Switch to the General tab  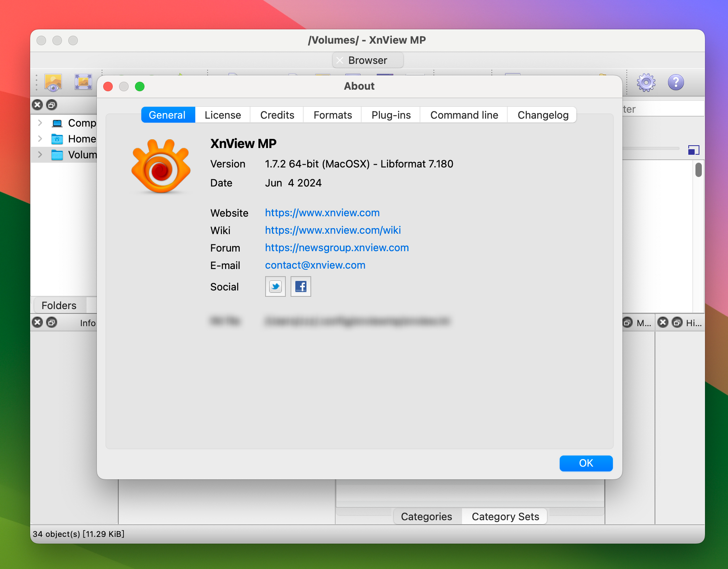pyautogui.click(x=168, y=115)
